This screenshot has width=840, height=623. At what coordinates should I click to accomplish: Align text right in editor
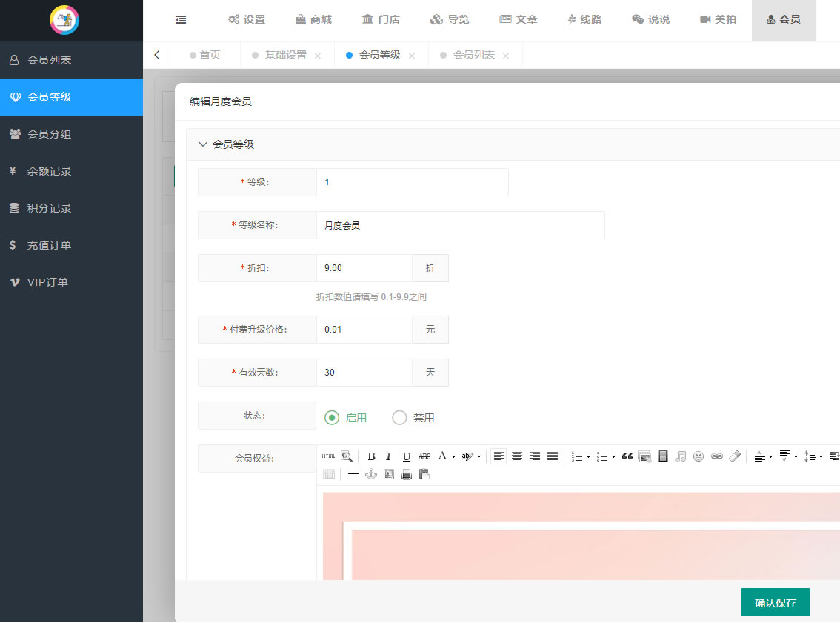535,456
